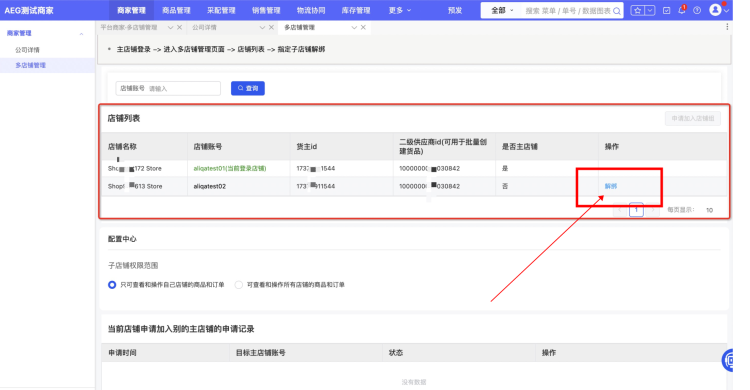Select 只可查看和操作自己店铺的商品和订单 radio
Viewport: 750px width, 390px height.
tap(112, 285)
